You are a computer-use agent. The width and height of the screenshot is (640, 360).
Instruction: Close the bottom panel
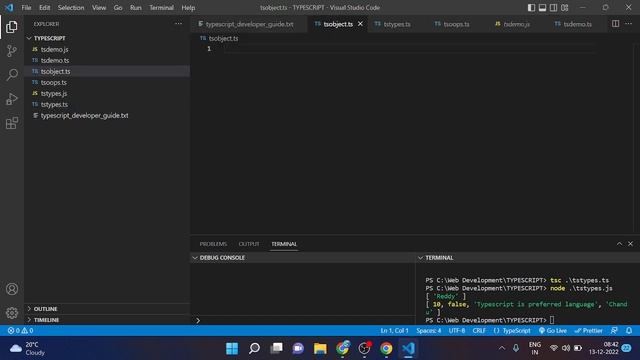[630, 244]
